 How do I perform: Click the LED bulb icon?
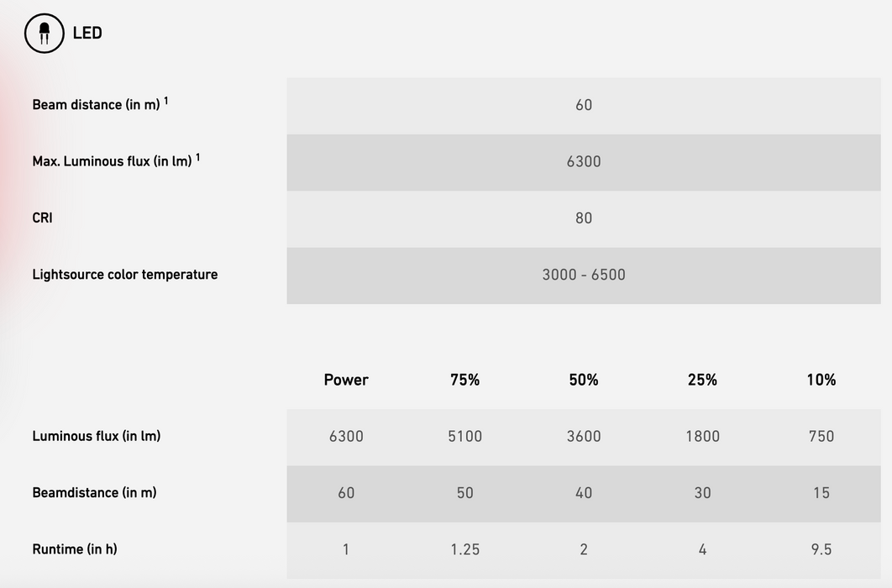44,34
